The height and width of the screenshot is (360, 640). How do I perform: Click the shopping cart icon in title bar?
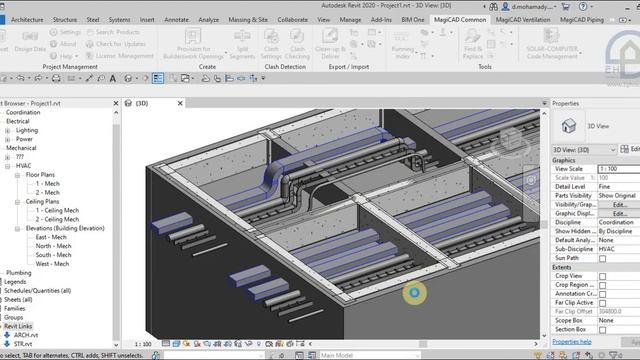click(566, 7)
